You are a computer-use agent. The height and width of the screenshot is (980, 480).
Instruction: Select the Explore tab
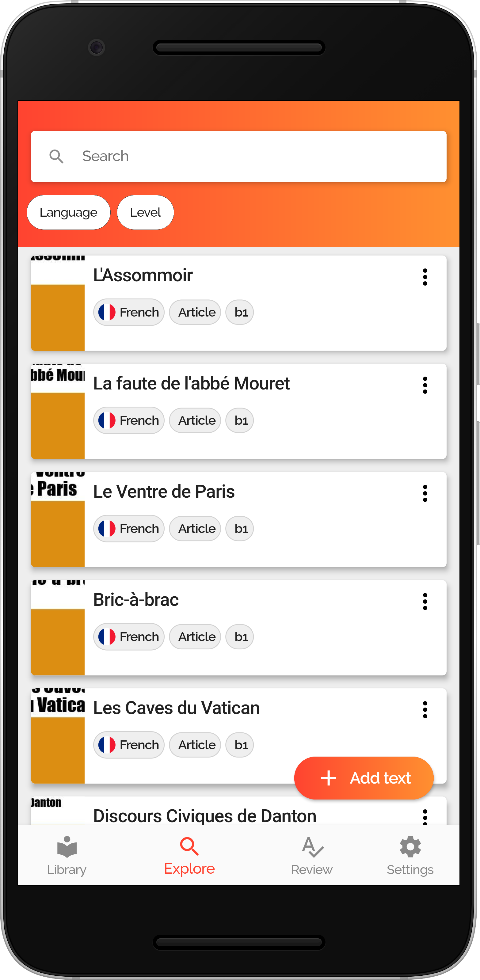tap(189, 856)
